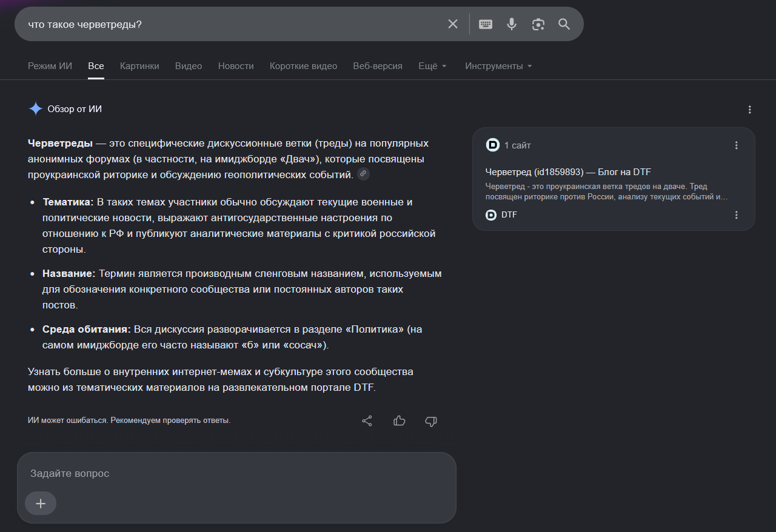This screenshot has width=776, height=532.
Task: Open AI overview three-dot options menu
Action: click(750, 110)
